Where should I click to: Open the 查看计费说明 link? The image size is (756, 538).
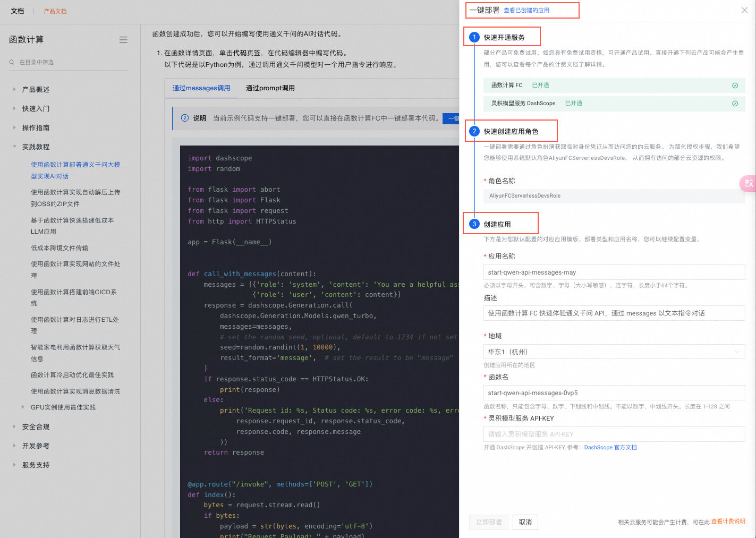[728, 522]
